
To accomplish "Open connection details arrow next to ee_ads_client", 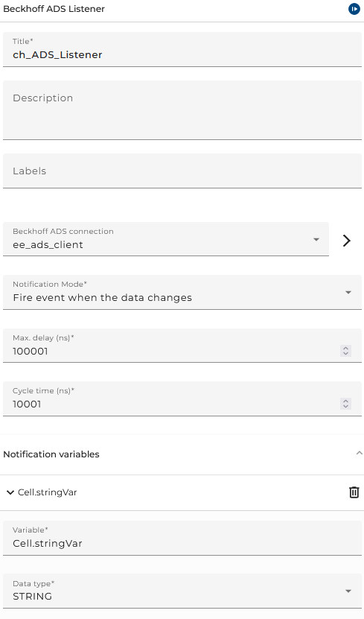I will [x=346, y=241].
